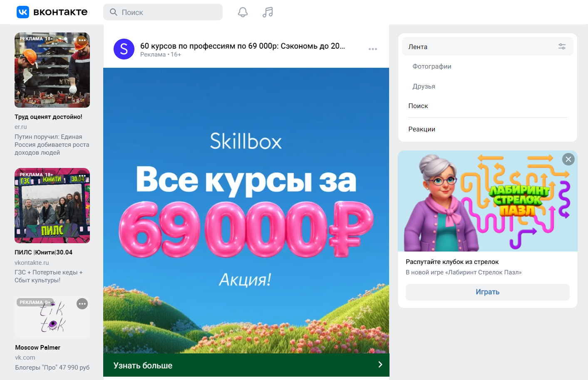Viewport: 588px width, 380px height.
Task: Open the three-dot menu of Skillbox post
Action: click(x=373, y=49)
